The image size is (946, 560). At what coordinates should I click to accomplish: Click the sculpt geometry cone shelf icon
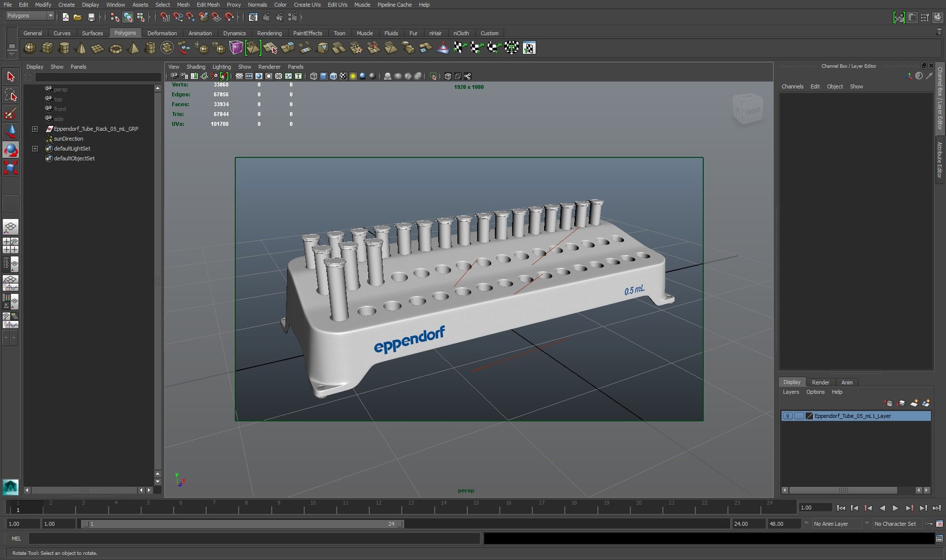pos(443,48)
